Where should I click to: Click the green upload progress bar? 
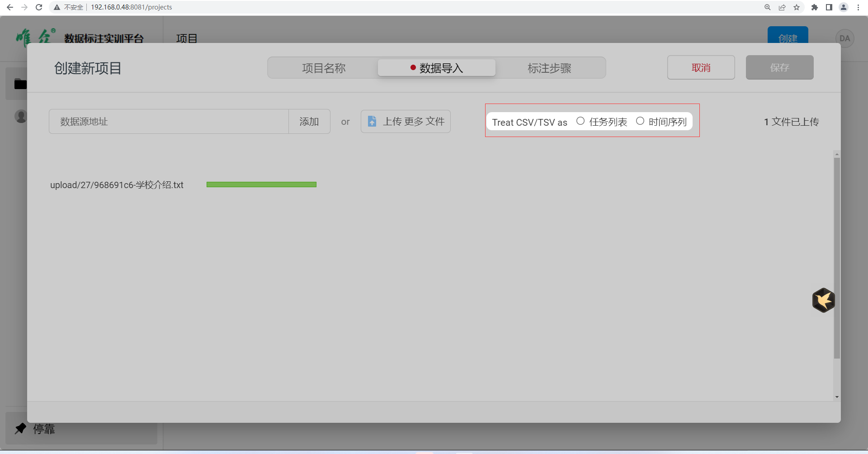click(x=261, y=184)
